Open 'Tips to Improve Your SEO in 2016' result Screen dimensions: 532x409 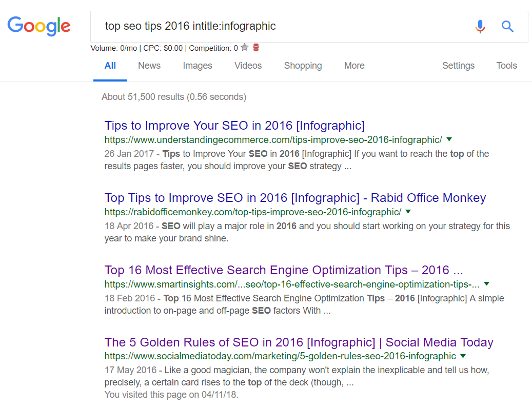tap(234, 126)
